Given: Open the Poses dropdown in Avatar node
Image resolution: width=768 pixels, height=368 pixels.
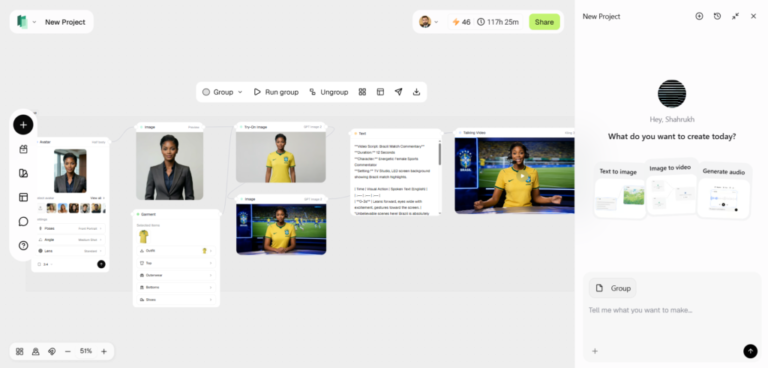Looking at the screenshot, I should (x=71, y=228).
